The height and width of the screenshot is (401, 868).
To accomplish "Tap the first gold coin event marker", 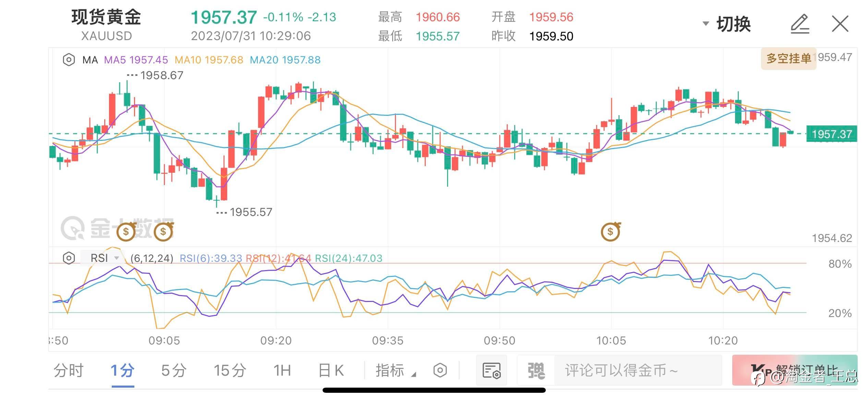I will [126, 232].
